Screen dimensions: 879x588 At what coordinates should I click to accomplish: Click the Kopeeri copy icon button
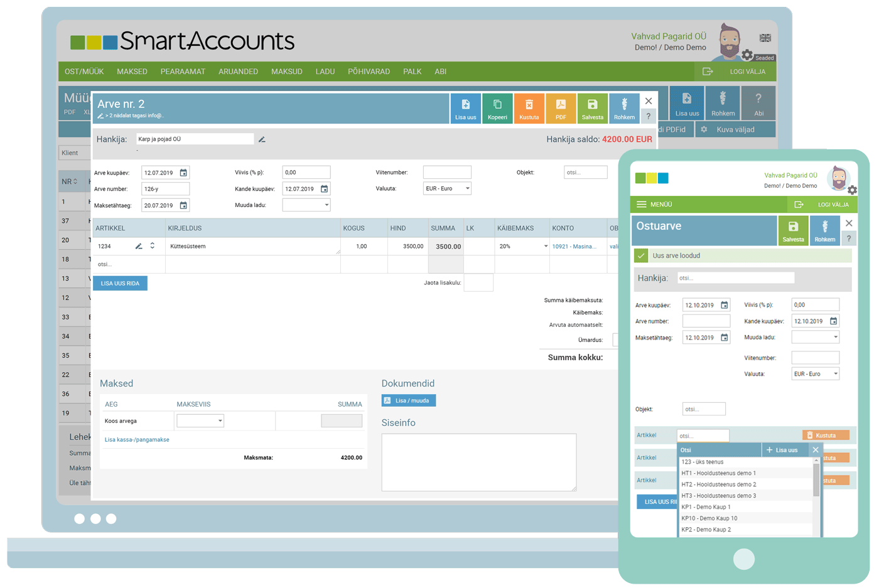(497, 108)
